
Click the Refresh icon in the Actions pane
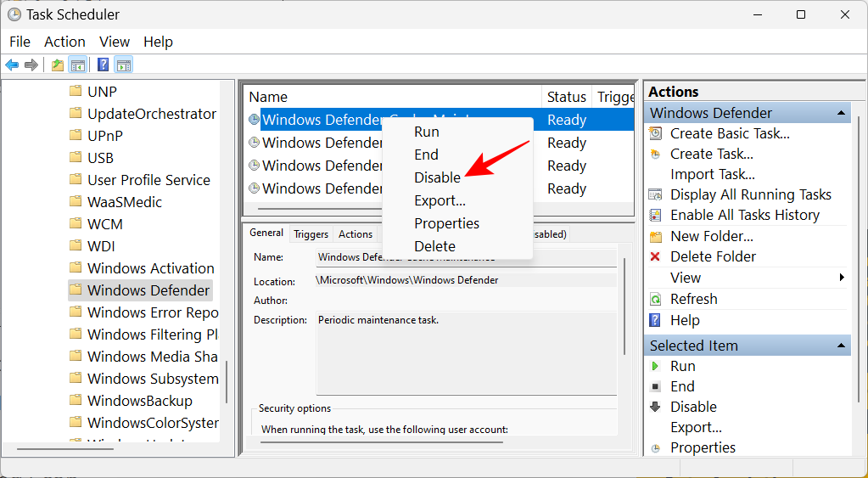coord(655,299)
